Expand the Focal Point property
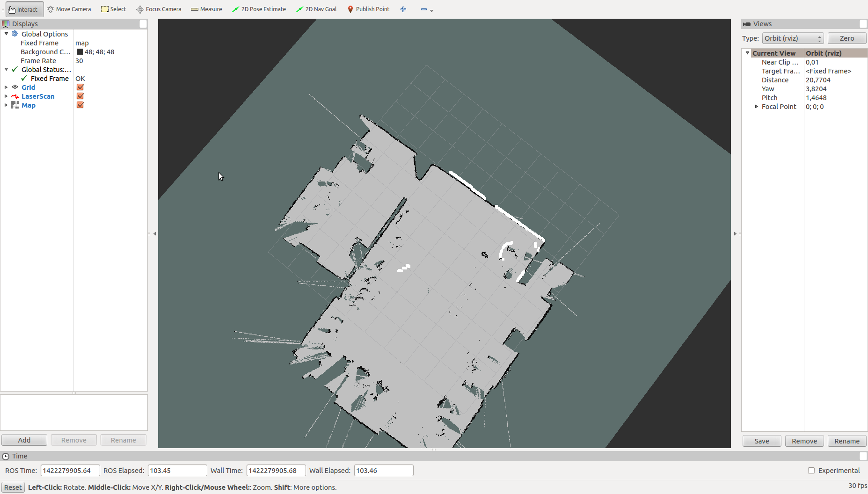Image resolution: width=868 pixels, height=494 pixels. 757,107
